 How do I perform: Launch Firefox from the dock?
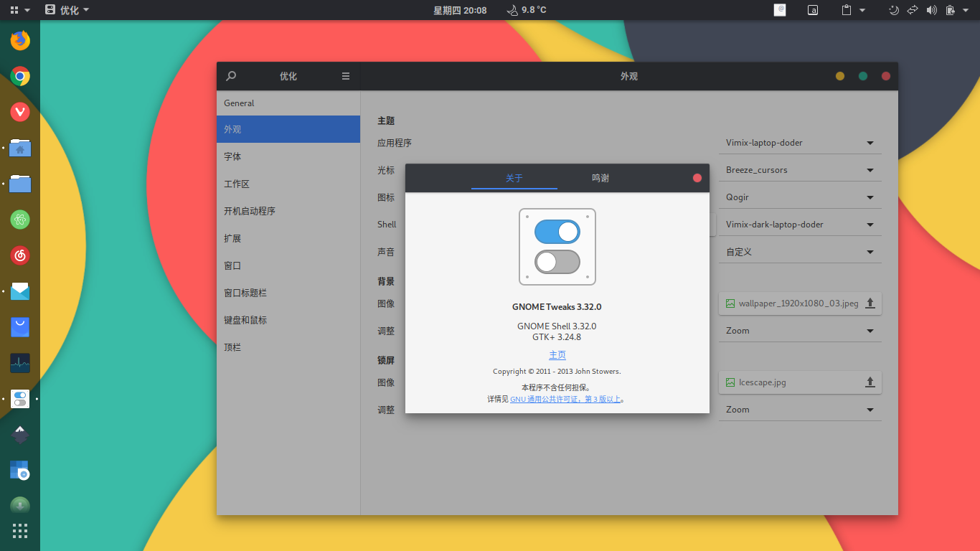click(x=19, y=41)
